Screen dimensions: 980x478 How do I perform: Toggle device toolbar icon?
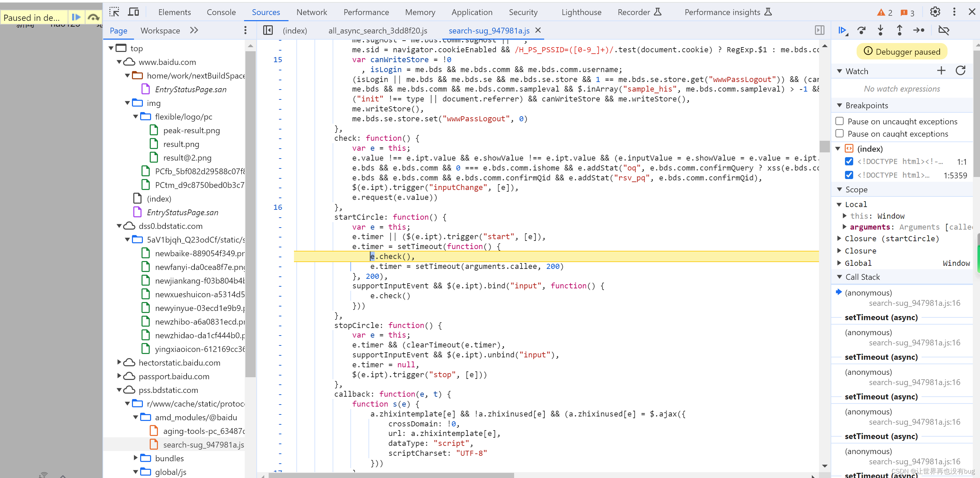point(133,12)
